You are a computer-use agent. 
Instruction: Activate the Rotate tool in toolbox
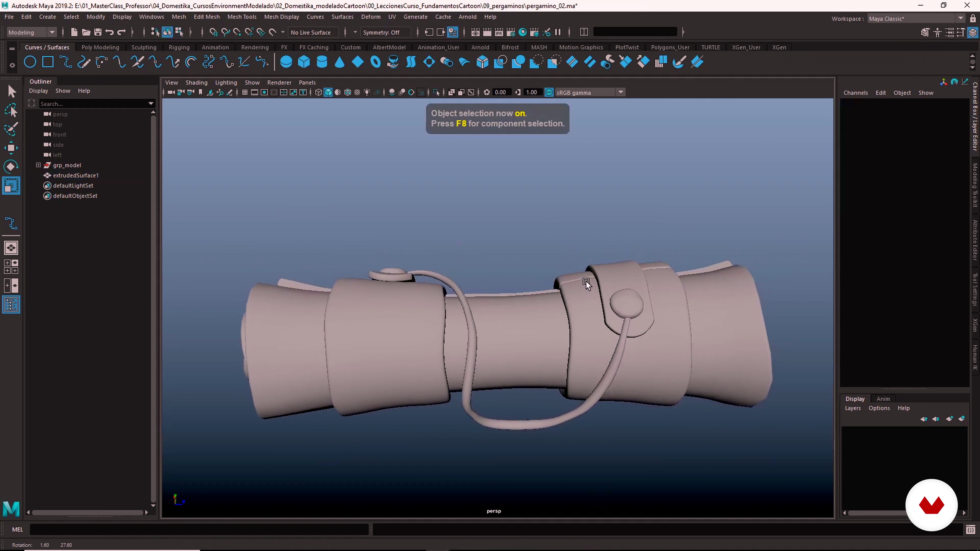pos(11,167)
